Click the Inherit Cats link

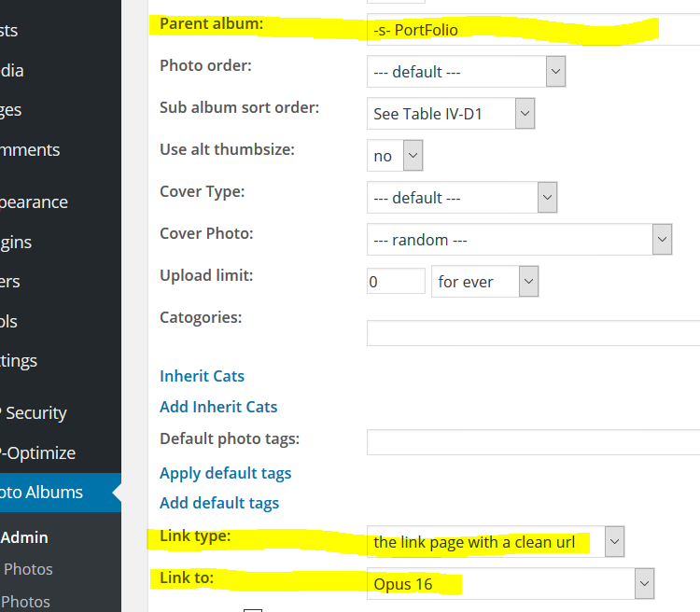pyautogui.click(x=202, y=376)
